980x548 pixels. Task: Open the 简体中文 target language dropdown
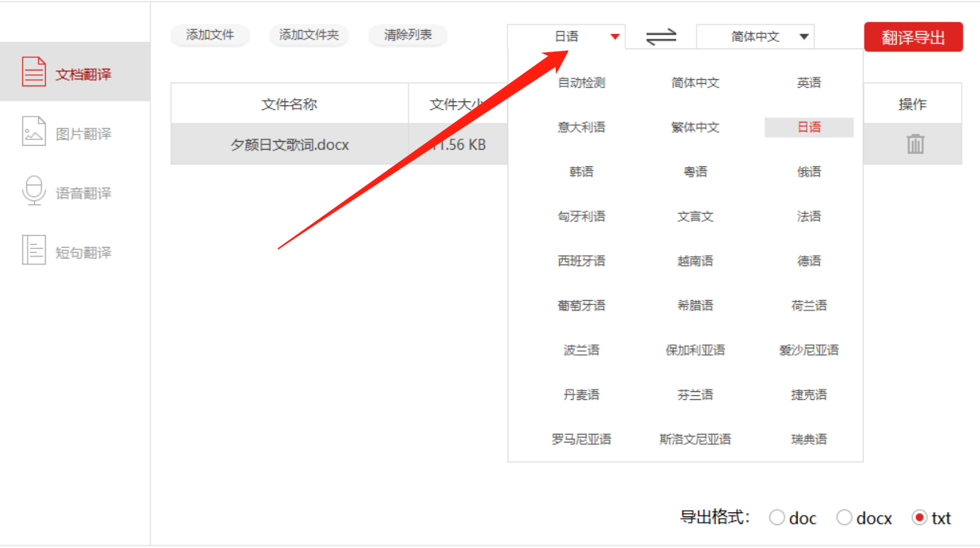(x=755, y=36)
